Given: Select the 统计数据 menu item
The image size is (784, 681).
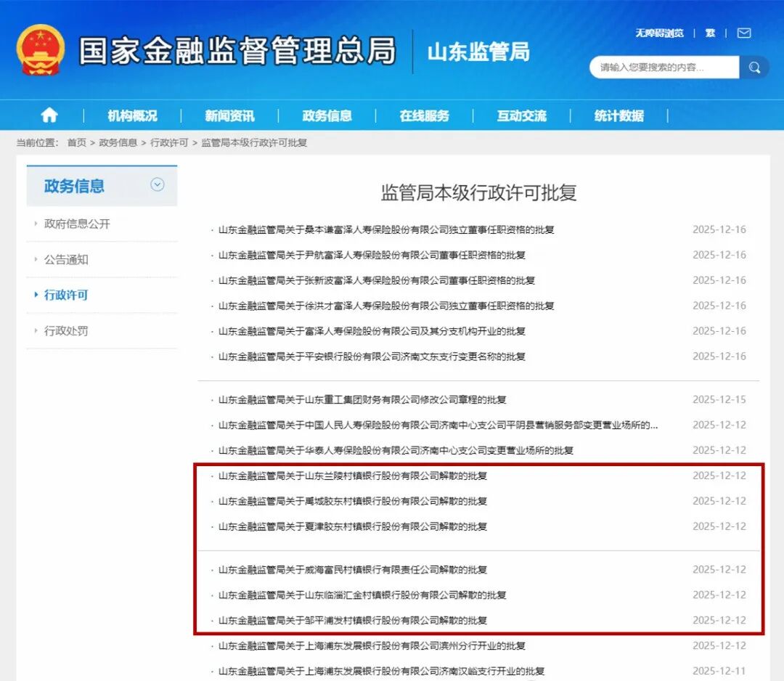Looking at the screenshot, I should click(618, 115).
